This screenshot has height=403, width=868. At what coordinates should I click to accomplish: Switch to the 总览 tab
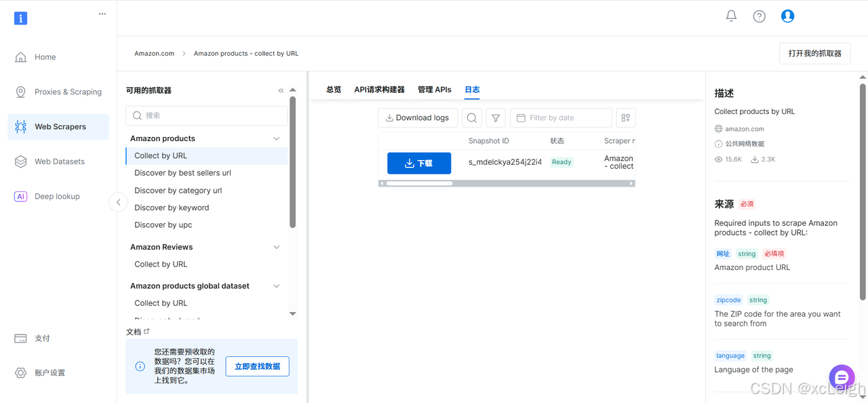334,90
